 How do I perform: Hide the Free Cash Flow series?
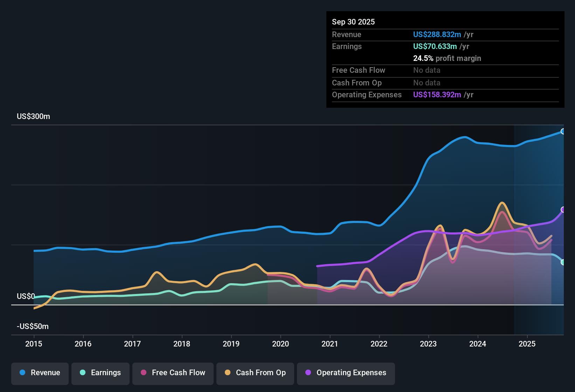click(173, 373)
